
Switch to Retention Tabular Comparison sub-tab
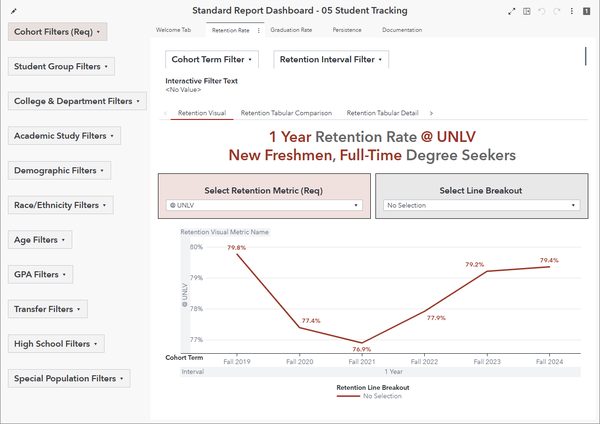tap(286, 113)
